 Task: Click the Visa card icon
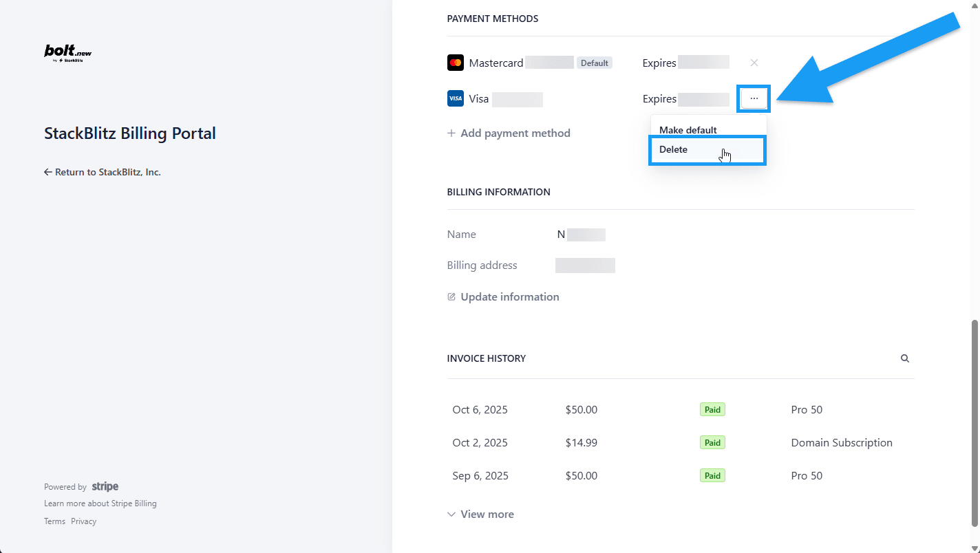point(455,98)
